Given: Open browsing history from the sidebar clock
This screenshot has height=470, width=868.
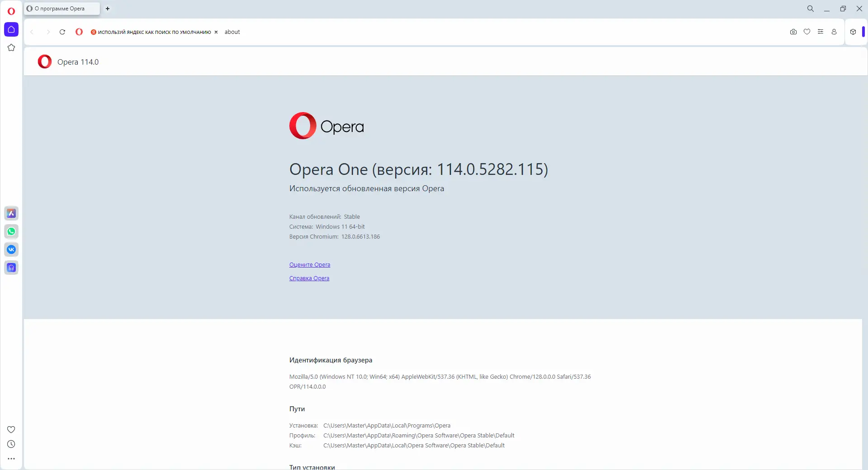Looking at the screenshot, I should point(11,444).
